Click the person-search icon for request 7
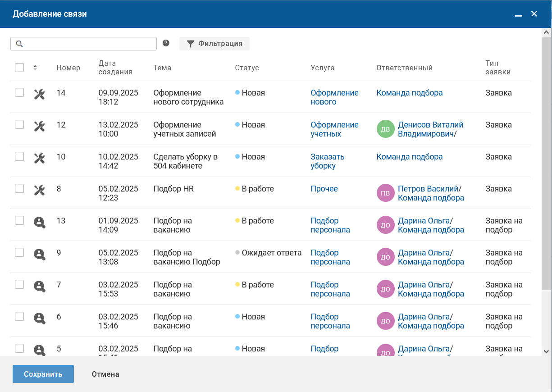 point(40,286)
